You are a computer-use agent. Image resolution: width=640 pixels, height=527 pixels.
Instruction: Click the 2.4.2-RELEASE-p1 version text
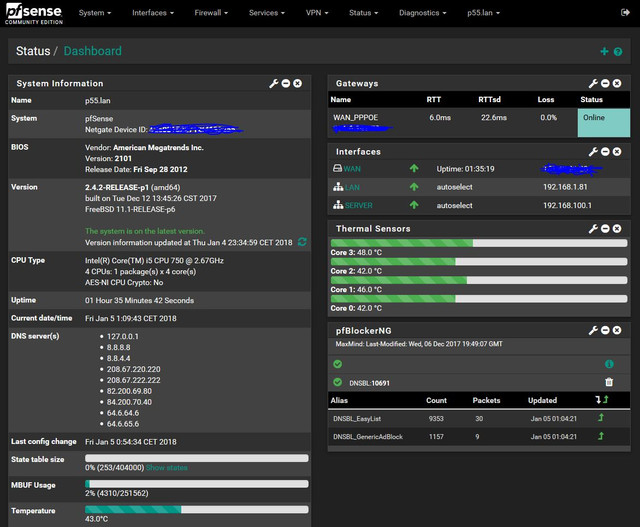117,187
